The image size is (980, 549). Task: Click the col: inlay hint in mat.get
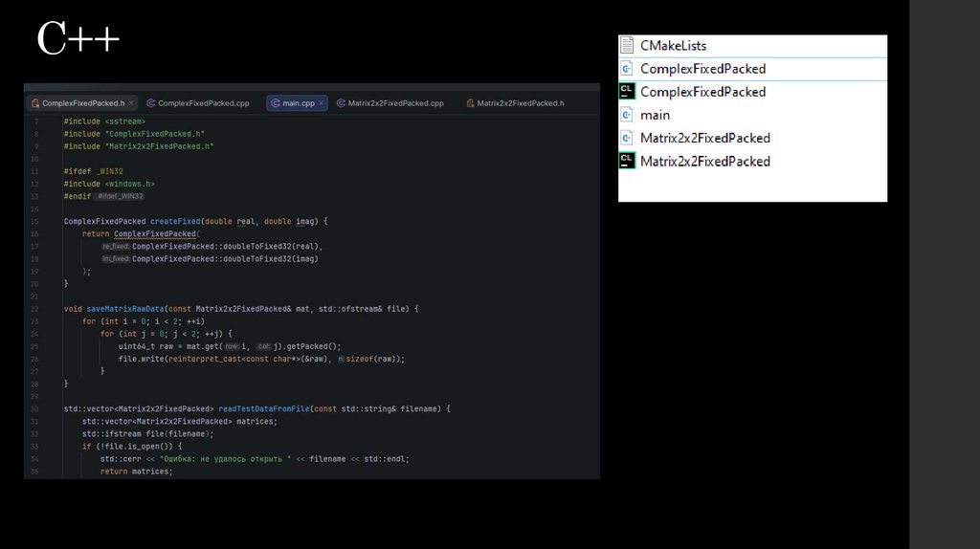click(x=264, y=346)
